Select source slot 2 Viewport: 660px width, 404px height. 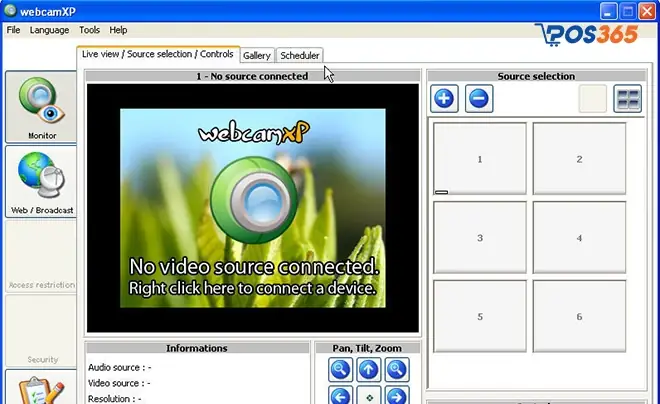(579, 159)
